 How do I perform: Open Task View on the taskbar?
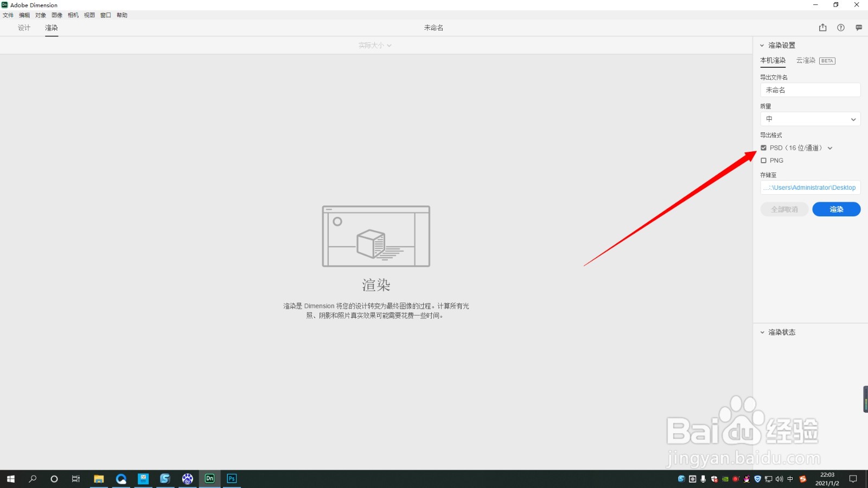tap(76, 479)
